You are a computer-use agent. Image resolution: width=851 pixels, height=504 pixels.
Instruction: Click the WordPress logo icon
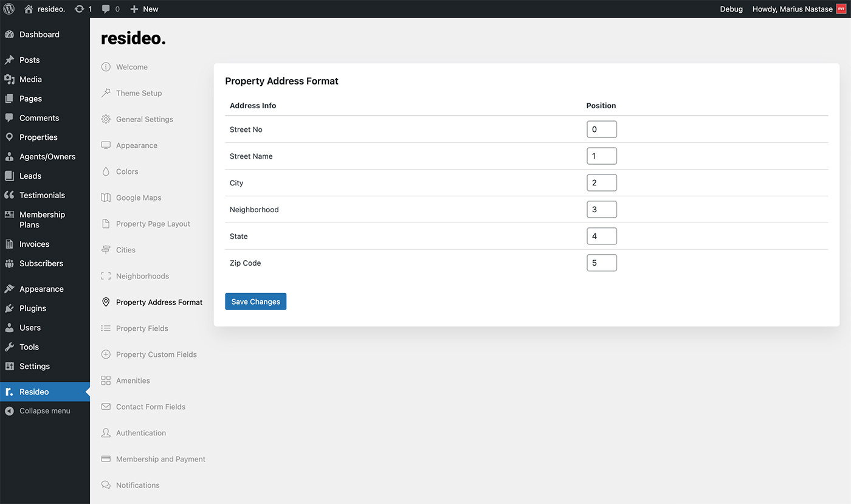pyautogui.click(x=9, y=9)
